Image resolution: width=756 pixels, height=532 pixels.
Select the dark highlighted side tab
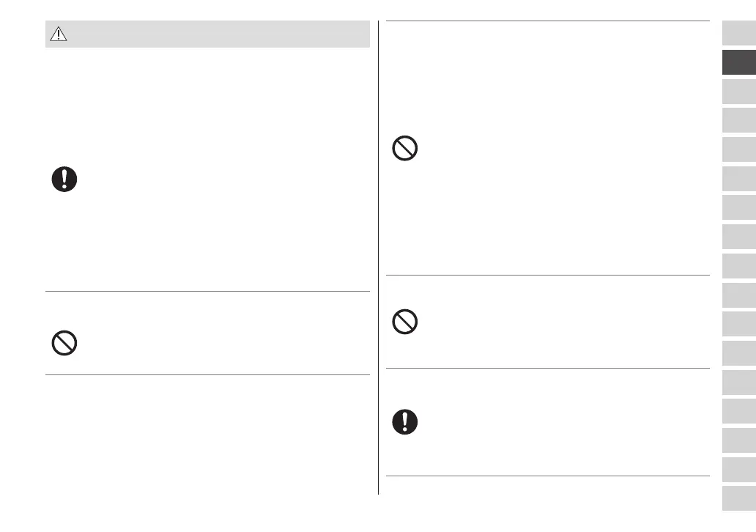[x=738, y=62]
